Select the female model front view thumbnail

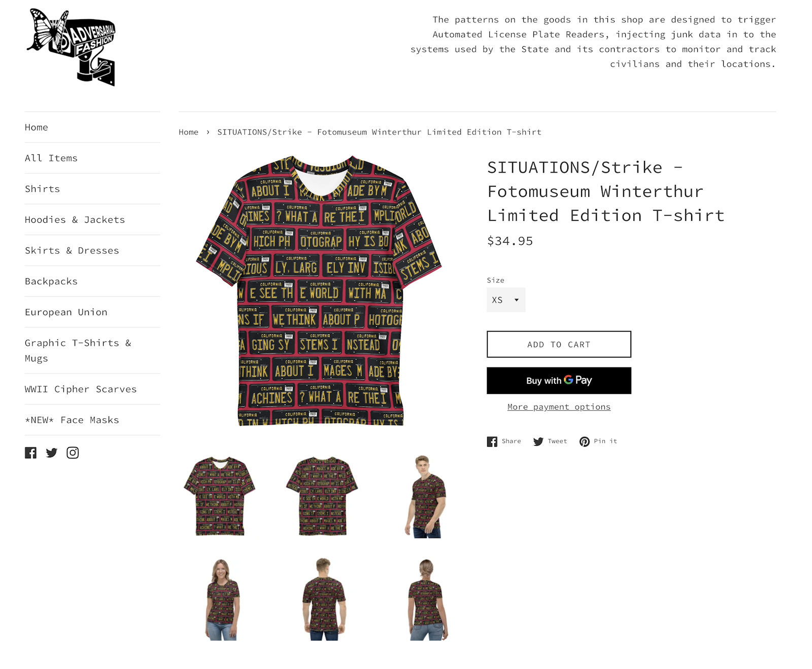point(222,599)
